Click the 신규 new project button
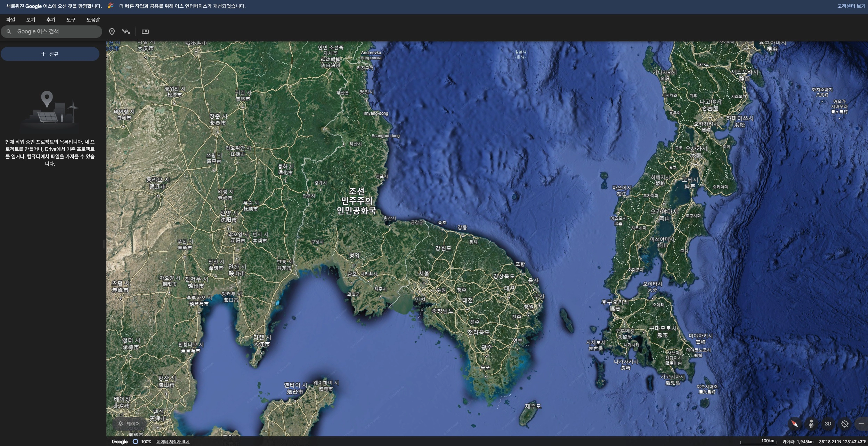 click(50, 54)
